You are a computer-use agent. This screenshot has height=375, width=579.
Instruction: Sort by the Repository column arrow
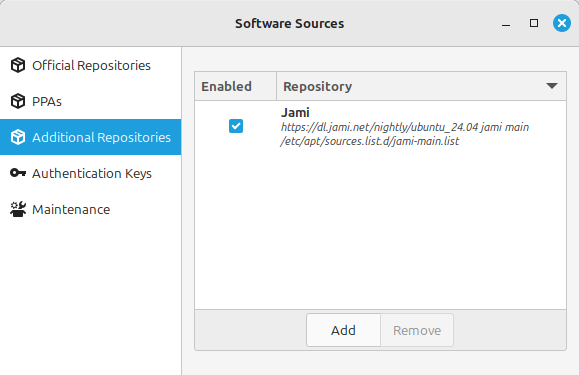pos(552,86)
